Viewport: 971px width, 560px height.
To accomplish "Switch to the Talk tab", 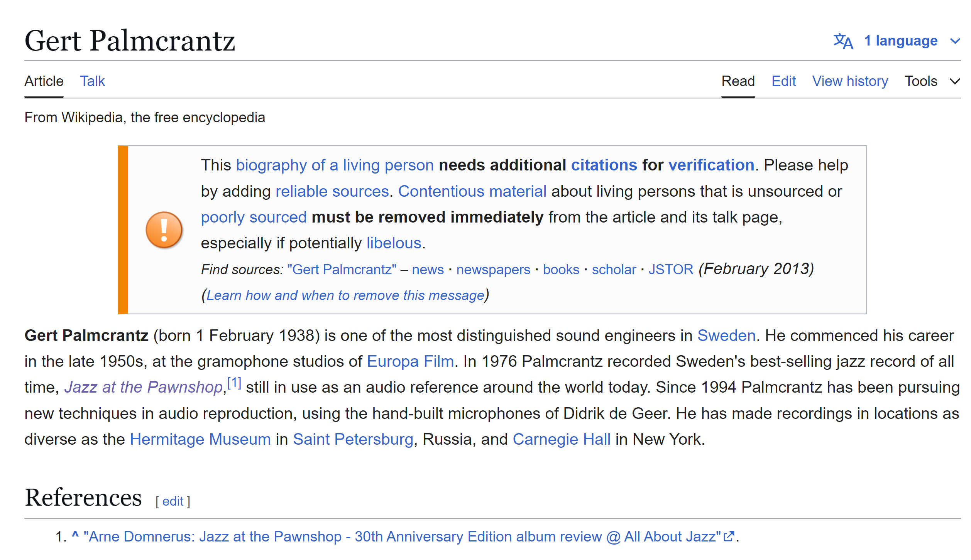I will click(92, 81).
